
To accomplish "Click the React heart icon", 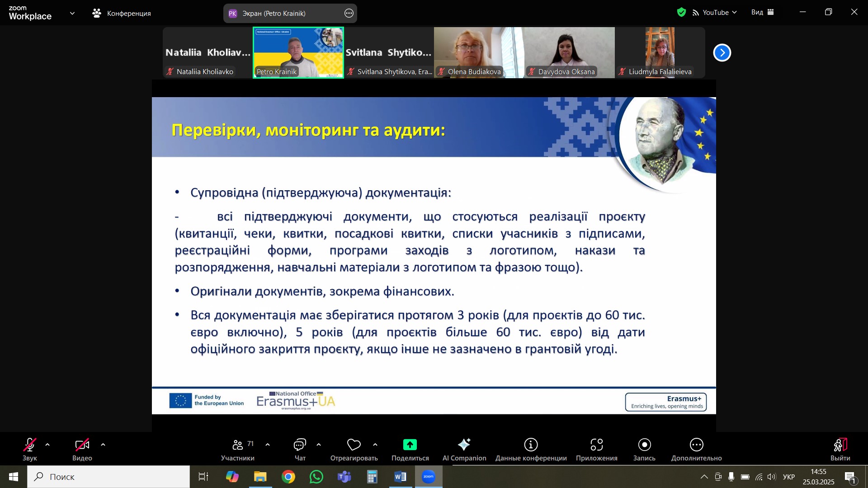I will (354, 445).
